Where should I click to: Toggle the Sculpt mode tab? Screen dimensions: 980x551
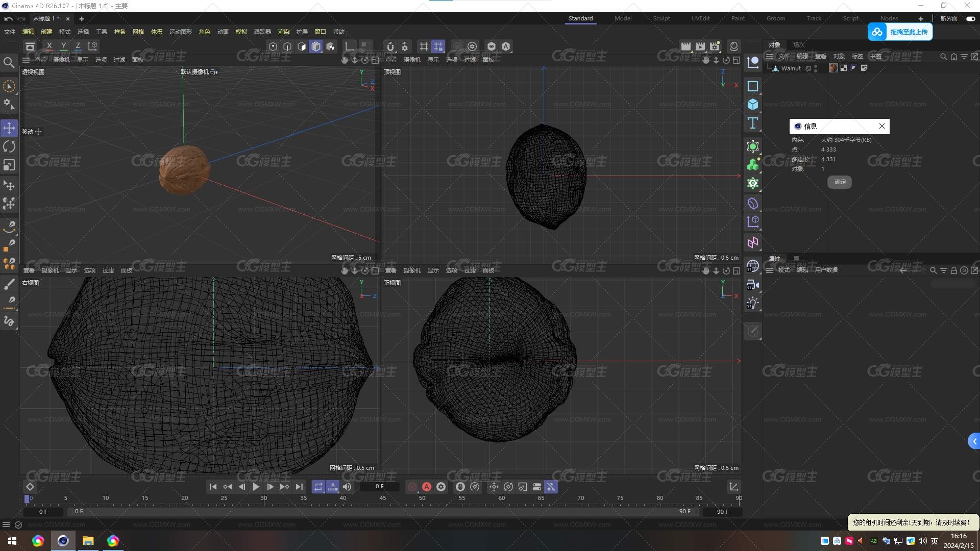661,18
